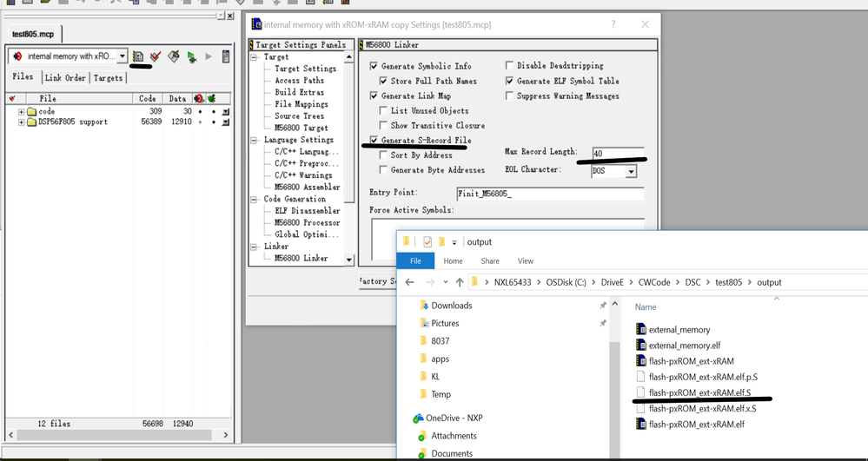Click the pin icon next to Downloads
868x461 pixels.
click(x=603, y=306)
